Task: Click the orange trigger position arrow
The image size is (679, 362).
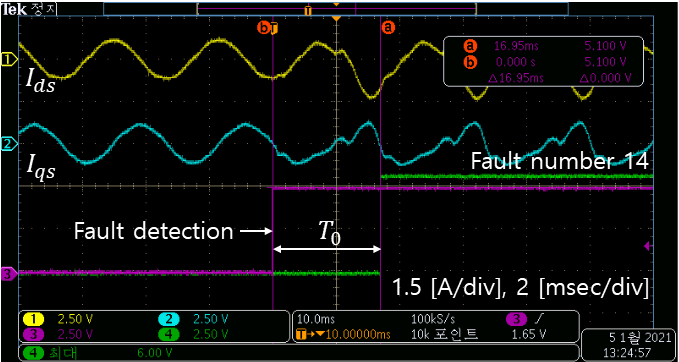Action: 336,19
